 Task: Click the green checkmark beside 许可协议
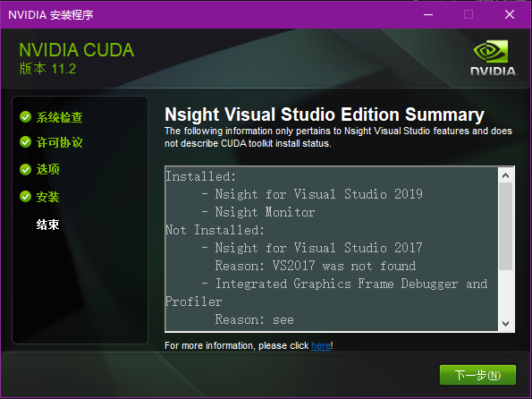pos(25,142)
